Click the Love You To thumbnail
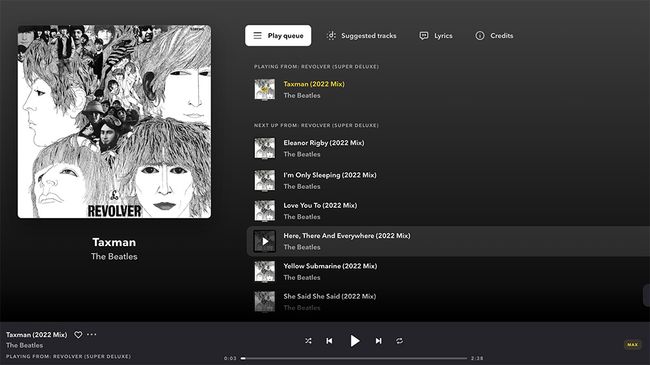The height and width of the screenshot is (365, 650). tap(264, 211)
